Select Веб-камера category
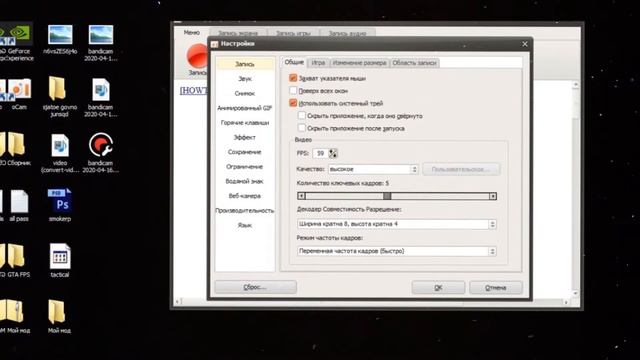640x360 pixels. (x=245, y=196)
